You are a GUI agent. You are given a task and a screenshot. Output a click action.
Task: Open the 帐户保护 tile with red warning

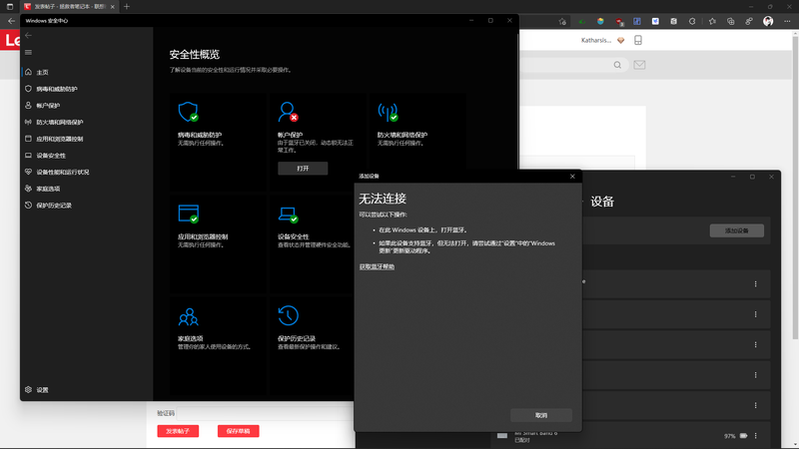point(288,112)
